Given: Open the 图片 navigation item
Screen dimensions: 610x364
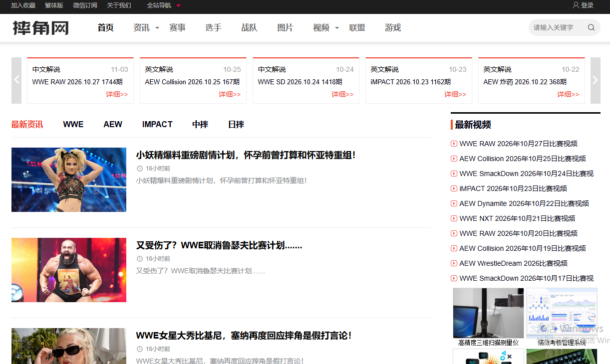Looking at the screenshot, I should pyautogui.click(x=285, y=28).
